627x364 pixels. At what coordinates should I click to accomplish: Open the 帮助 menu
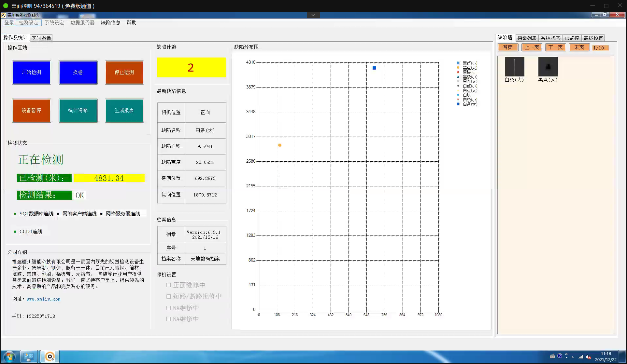(132, 22)
